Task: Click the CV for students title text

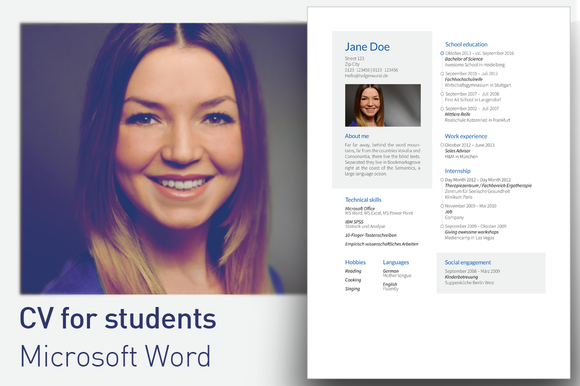Action: [x=118, y=318]
